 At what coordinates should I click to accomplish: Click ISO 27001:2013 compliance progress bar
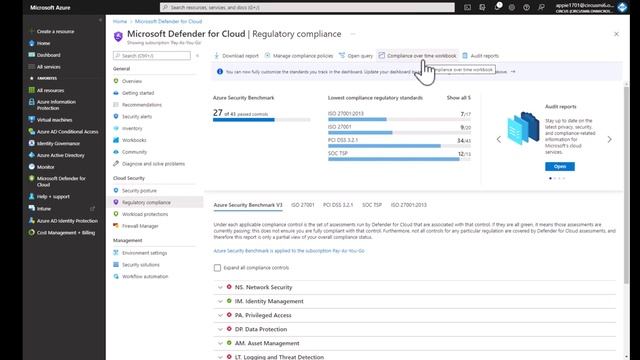tap(399, 119)
